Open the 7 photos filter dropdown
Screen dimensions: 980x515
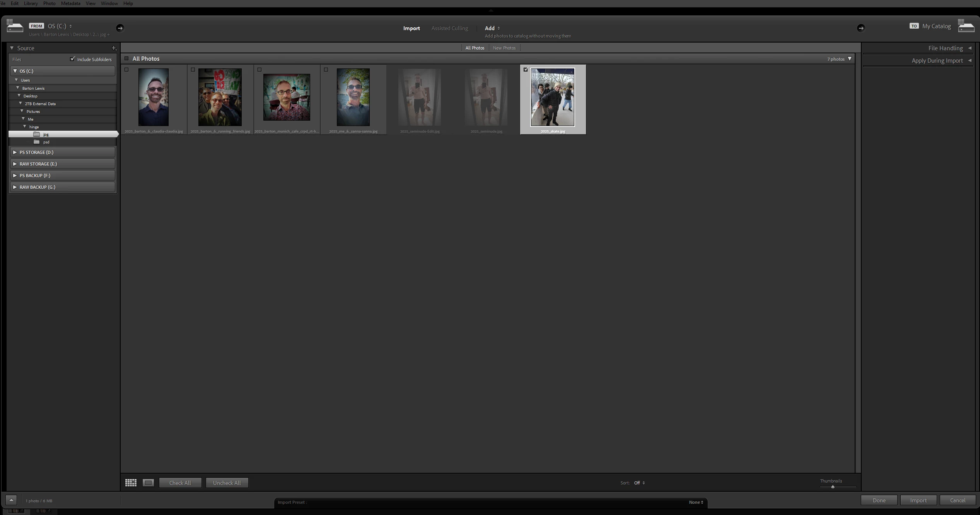pos(850,59)
